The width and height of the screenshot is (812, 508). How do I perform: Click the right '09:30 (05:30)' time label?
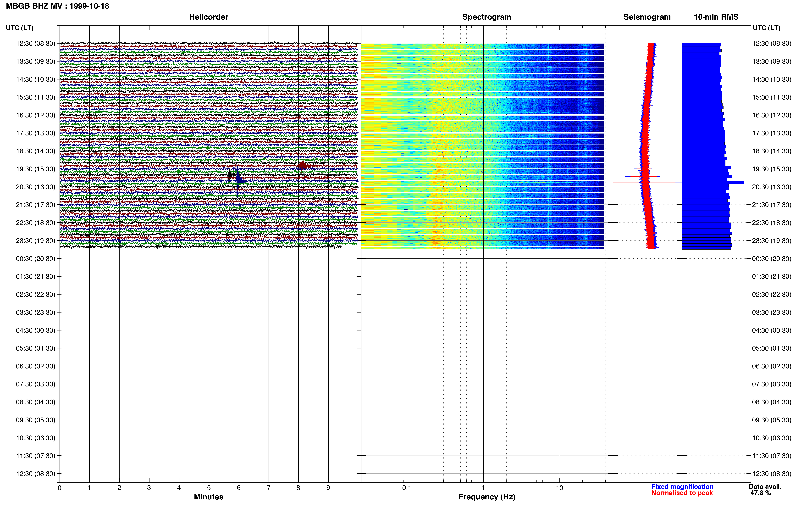[772, 420]
